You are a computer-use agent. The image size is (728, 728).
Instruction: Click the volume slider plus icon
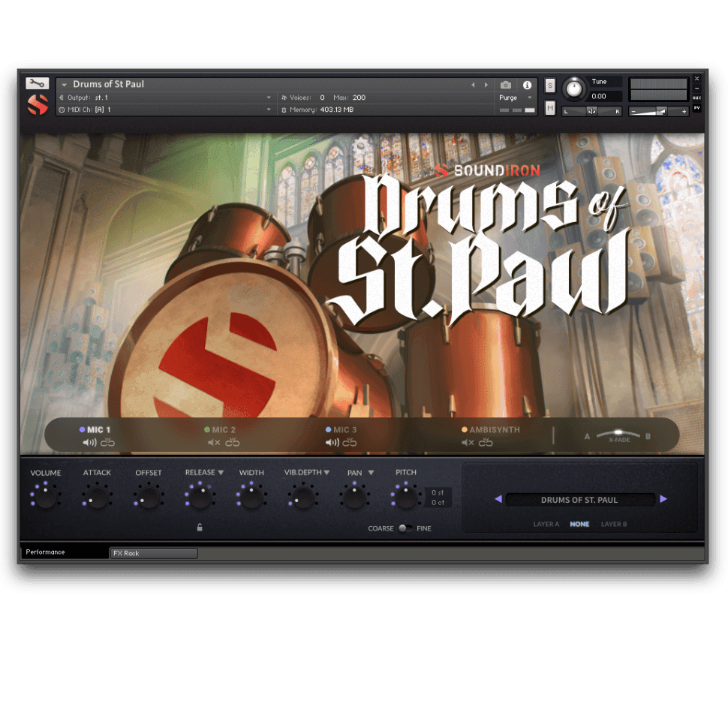tap(684, 112)
